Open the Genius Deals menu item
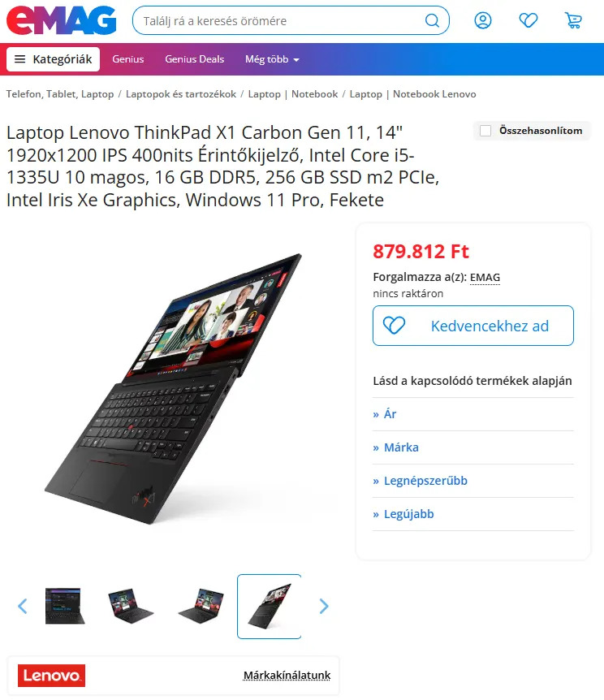 [194, 59]
